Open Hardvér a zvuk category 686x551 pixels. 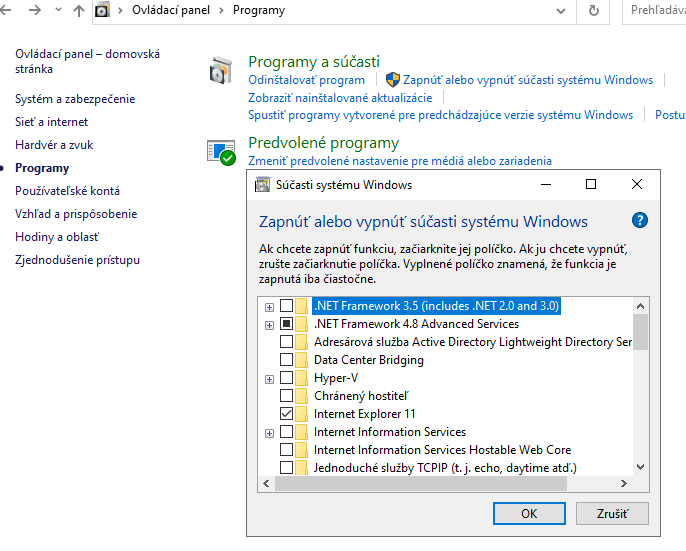[x=54, y=145]
